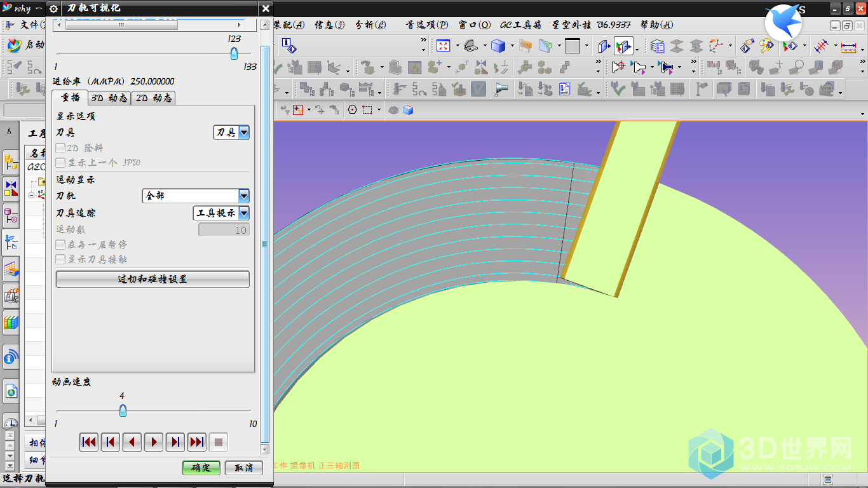
Task: Click the clip section toggle icon
Action: pyautogui.click(x=623, y=46)
